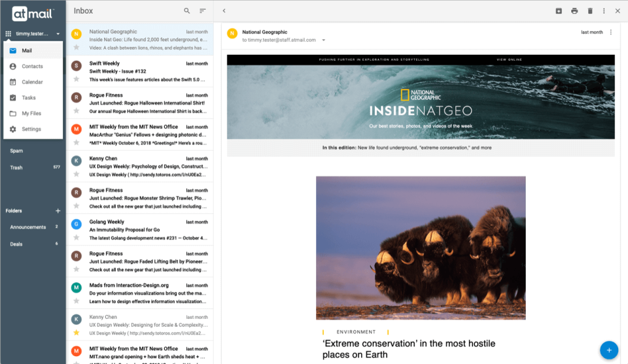The width and height of the screenshot is (628, 364).
Task: Open Tasks from the app menu
Action: (33, 97)
